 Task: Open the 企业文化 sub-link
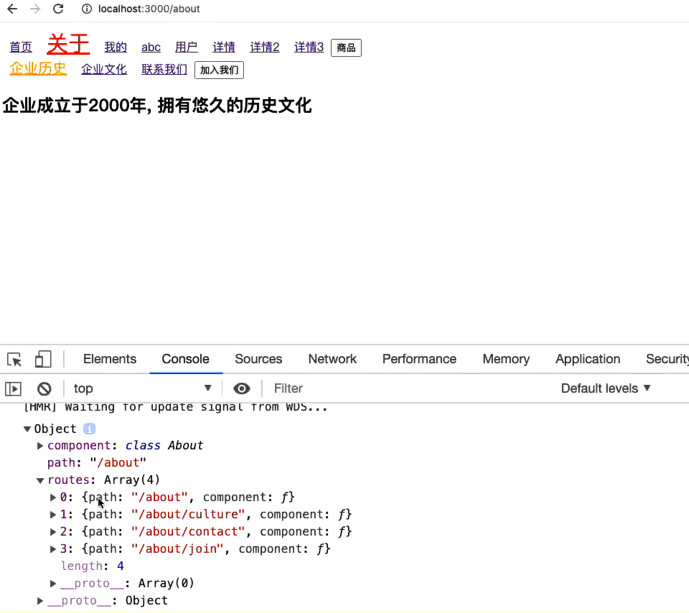tap(104, 69)
